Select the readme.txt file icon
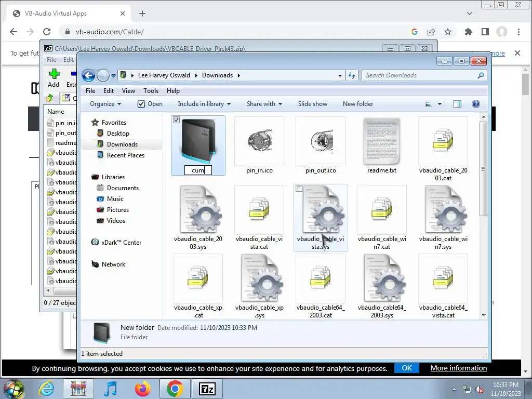Image resolution: width=532 pixels, height=399 pixels. click(382, 141)
